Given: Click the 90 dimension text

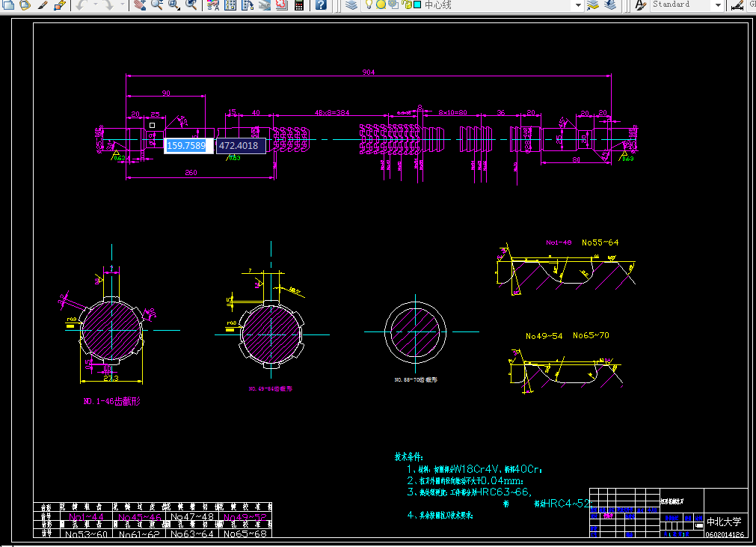Looking at the screenshot, I should point(166,93).
